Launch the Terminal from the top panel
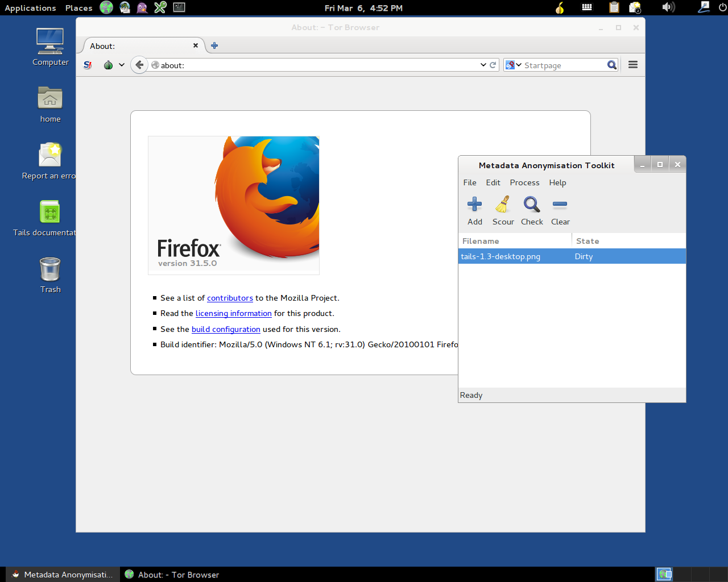 coord(179,7)
